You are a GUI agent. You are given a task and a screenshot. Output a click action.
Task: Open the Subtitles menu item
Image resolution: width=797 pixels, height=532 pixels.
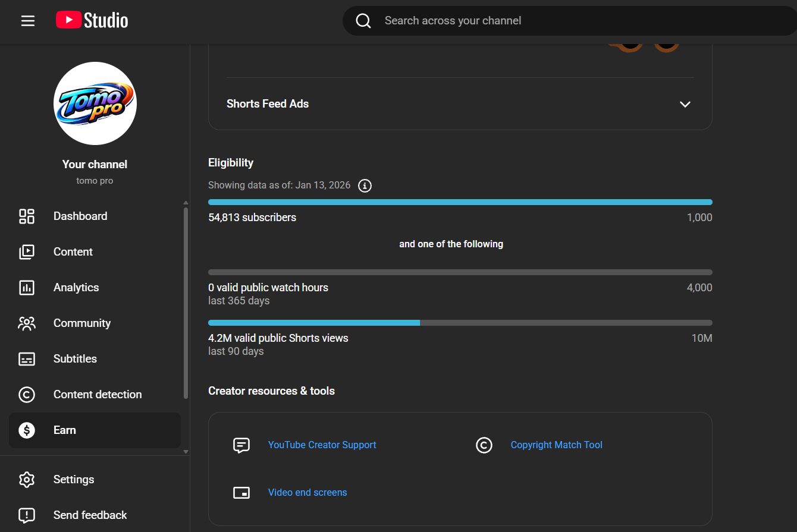tap(75, 359)
